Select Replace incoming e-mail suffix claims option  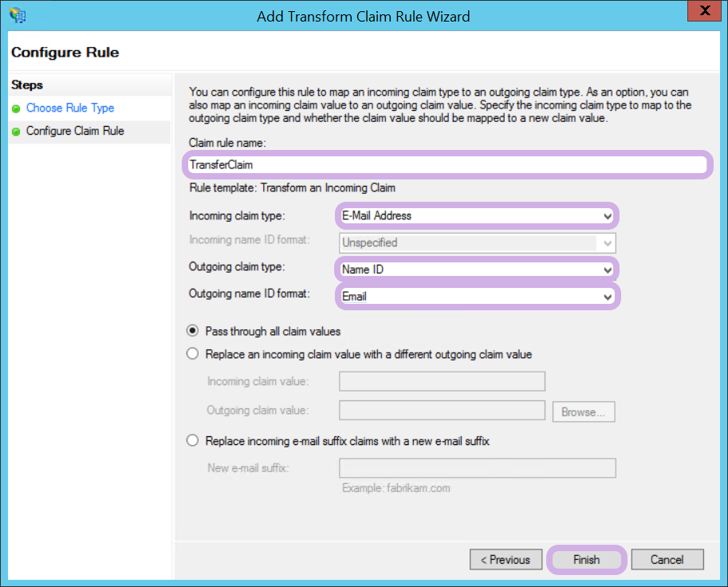pos(192,440)
